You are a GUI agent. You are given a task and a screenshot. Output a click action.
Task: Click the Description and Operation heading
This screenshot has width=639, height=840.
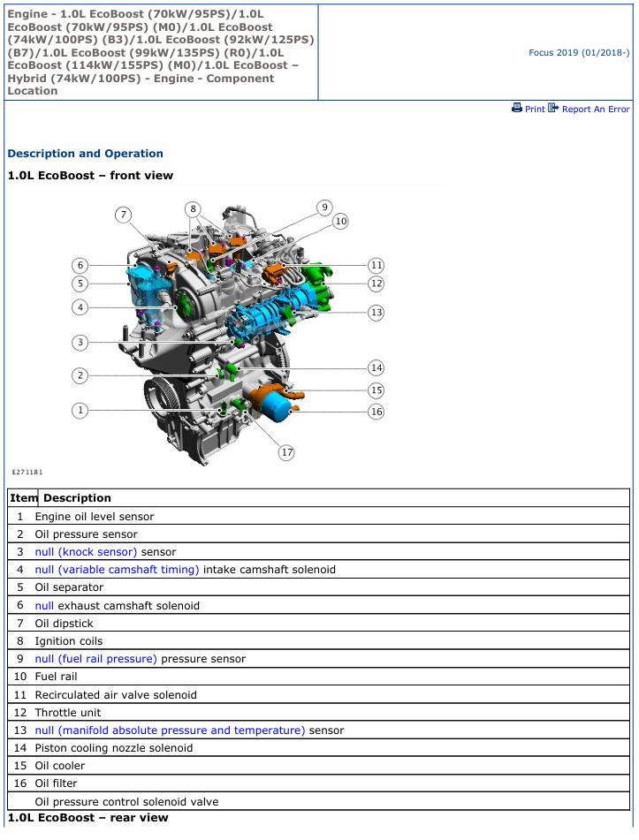point(85,153)
